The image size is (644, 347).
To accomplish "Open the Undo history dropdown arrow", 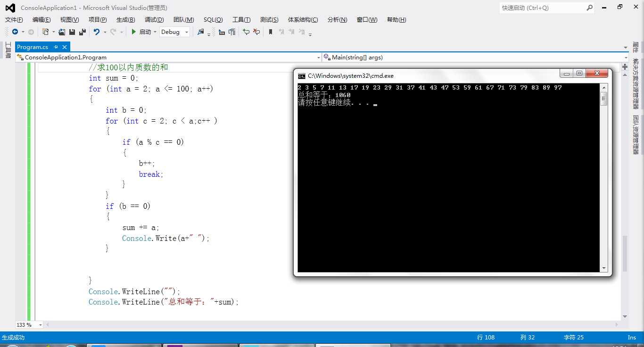I will 105,32.
